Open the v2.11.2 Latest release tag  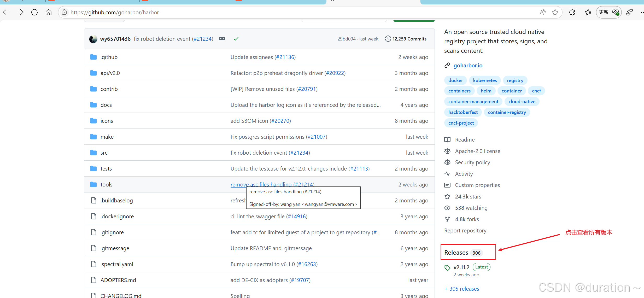467,267
